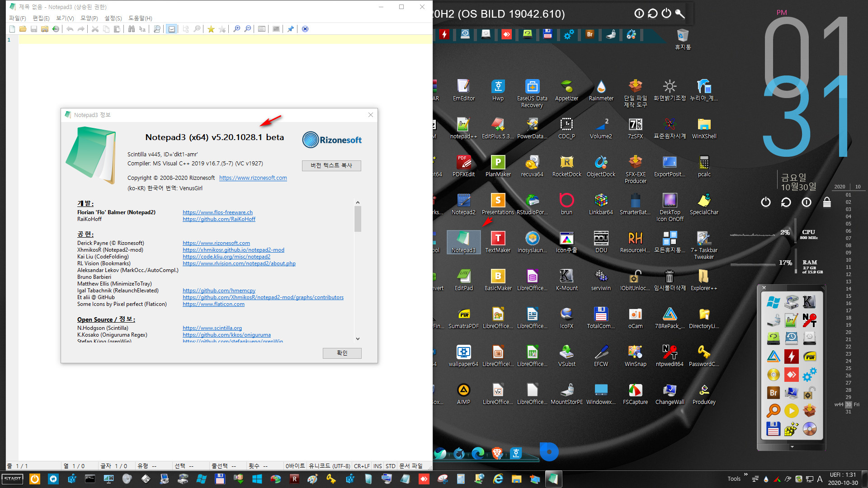Click the START button on the taskbar

(13, 479)
